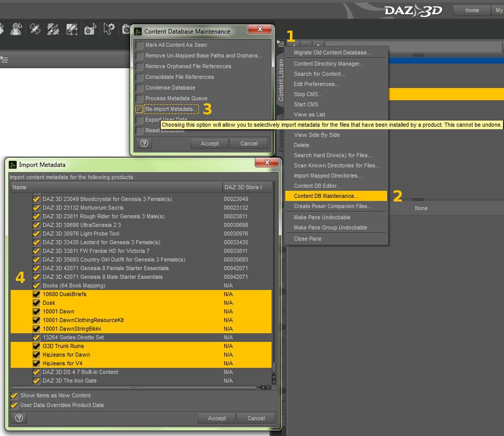Choose Stop CMS in the menu
Image resolution: width=504 pixels, height=436 pixels.
336,94
